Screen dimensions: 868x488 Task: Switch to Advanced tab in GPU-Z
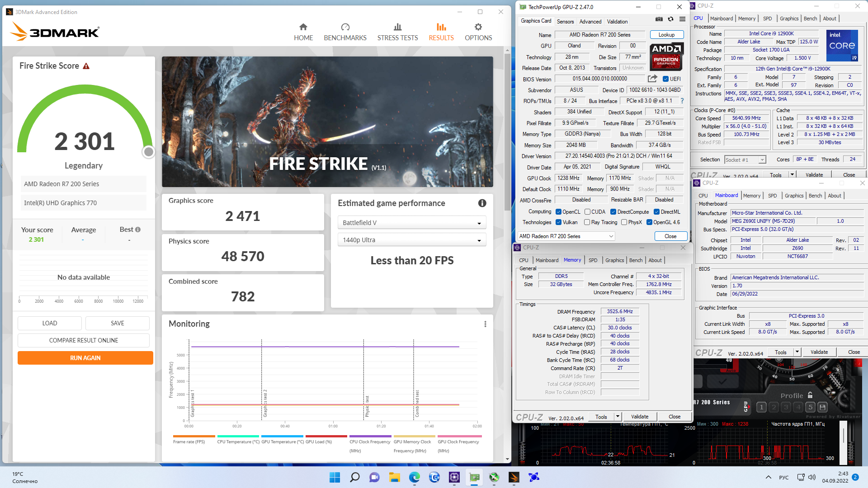click(590, 22)
